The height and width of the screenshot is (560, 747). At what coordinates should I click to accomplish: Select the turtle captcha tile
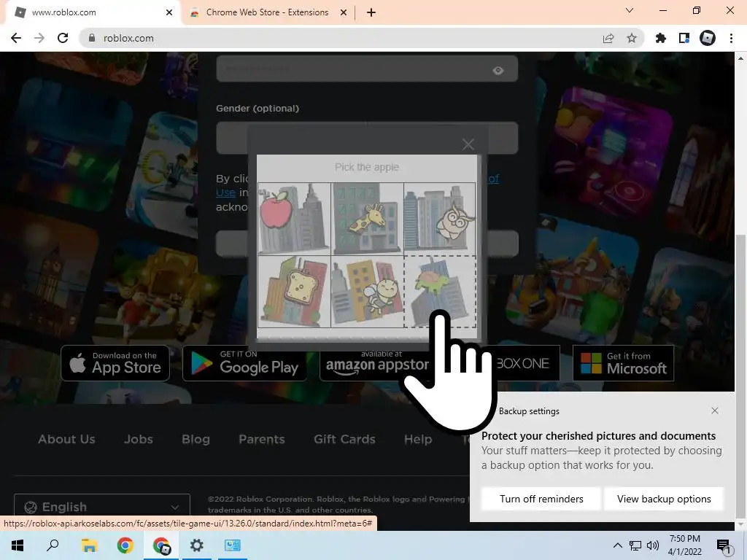440,292
